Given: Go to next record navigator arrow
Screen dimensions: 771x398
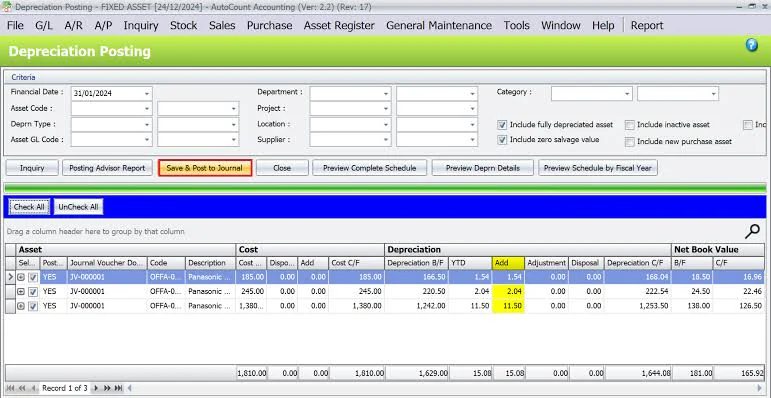Looking at the screenshot, I should [x=96, y=388].
